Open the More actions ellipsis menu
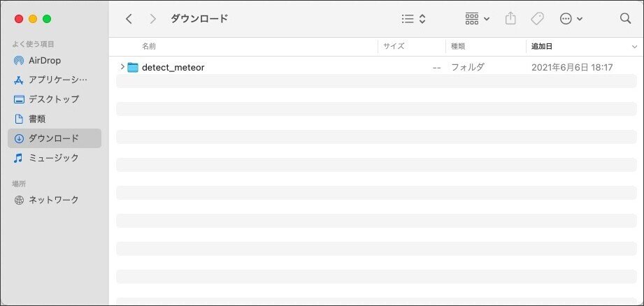The image size is (644, 306). coord(571,19)
